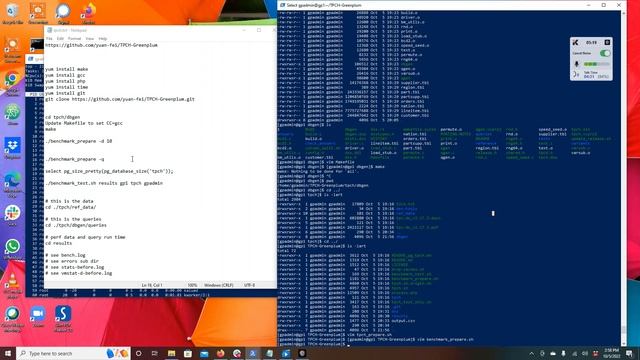Open Notepad View menu
Image resolution: width=640 pixels, height=360 pixels.
[x=90, y=38]
